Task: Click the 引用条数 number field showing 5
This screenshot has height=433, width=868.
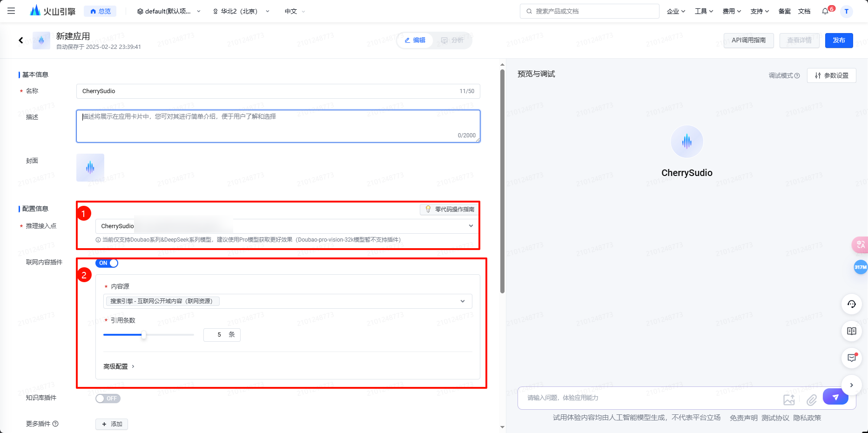Action: click(222, 335)
